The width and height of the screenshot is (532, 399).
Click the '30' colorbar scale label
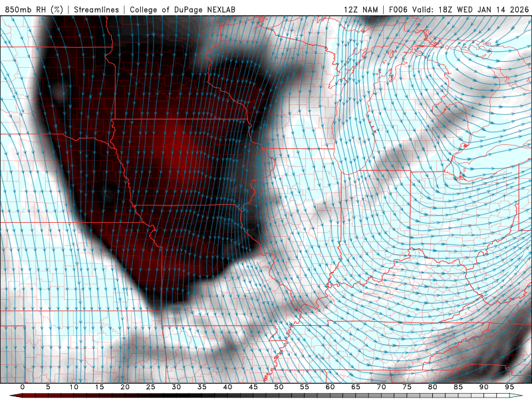point(176,387)
